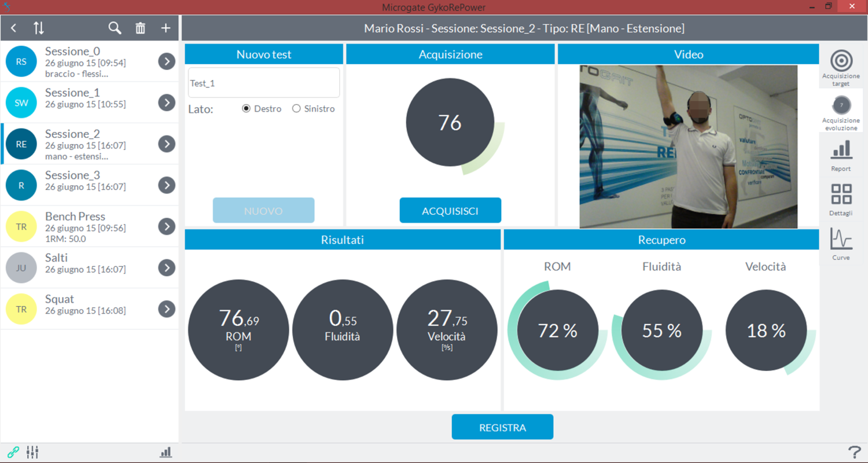Viewport: 868px width, 463px height.
Task: Click the Test_1 name input field
Action: [x=263, y=83]
